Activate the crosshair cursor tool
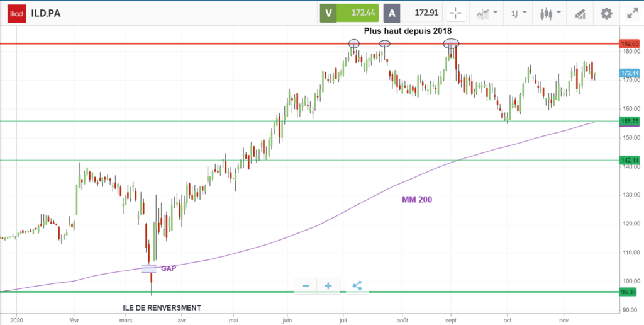644x325 pixels. pos(455,13)
